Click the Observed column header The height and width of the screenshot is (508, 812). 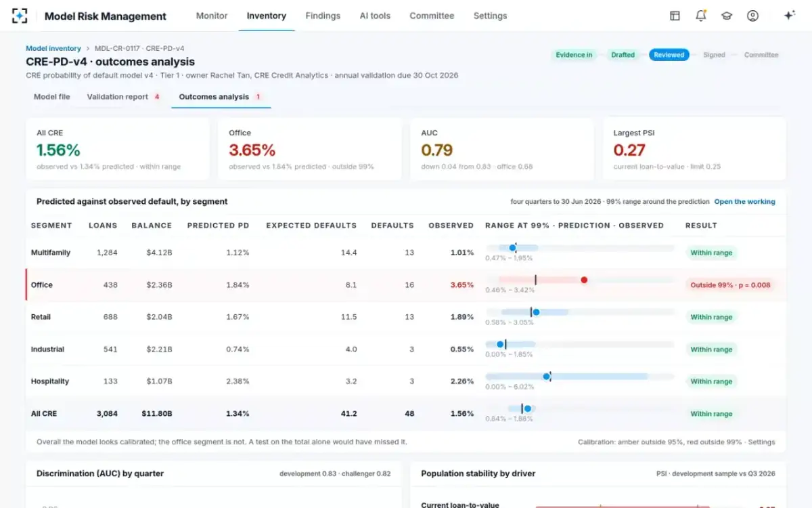(x=451, y=226)
